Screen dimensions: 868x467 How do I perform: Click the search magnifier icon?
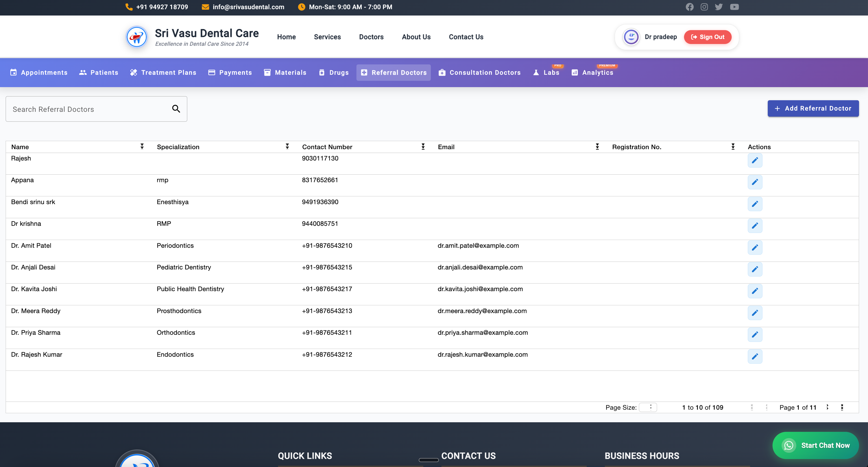click(176, 109)
